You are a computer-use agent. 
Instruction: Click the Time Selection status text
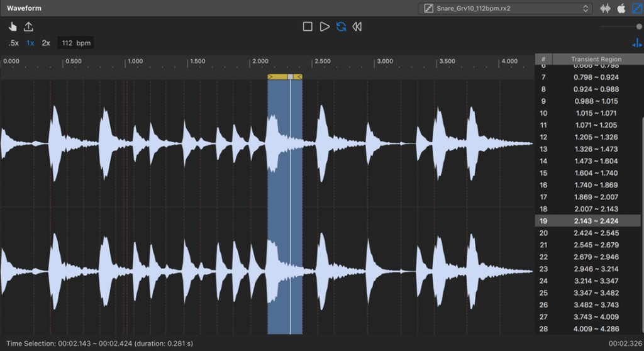[99, 343]
